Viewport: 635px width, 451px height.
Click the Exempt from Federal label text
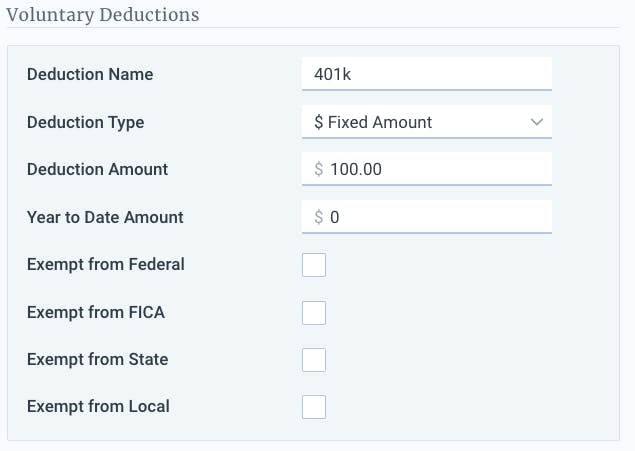point(105,265)
